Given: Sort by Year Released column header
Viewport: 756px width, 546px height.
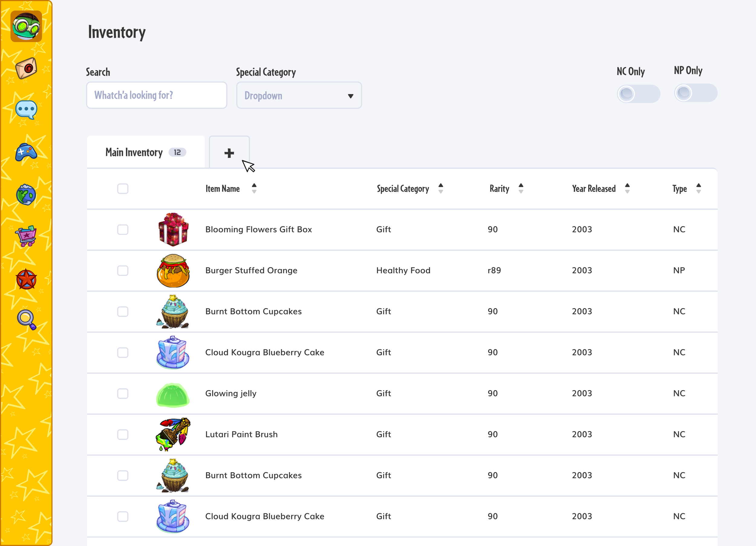Looking at the screenshot, I should (594, 189).
